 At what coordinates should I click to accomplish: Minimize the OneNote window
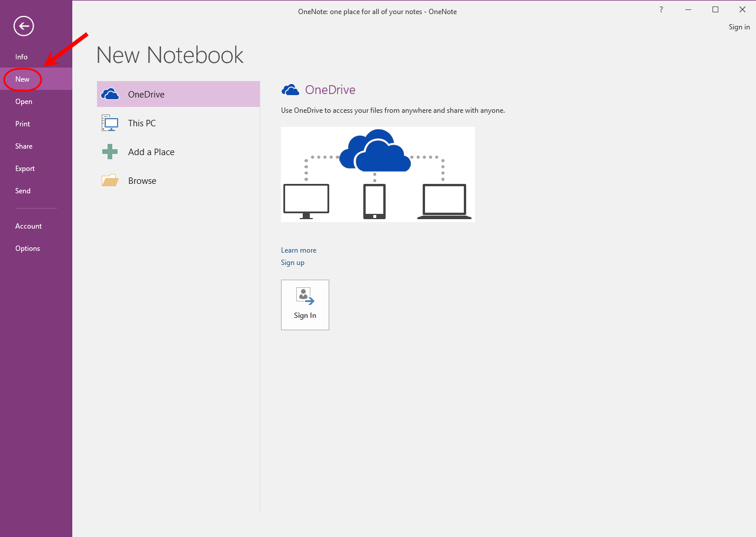pyautogui.click(x=688, y=9)
